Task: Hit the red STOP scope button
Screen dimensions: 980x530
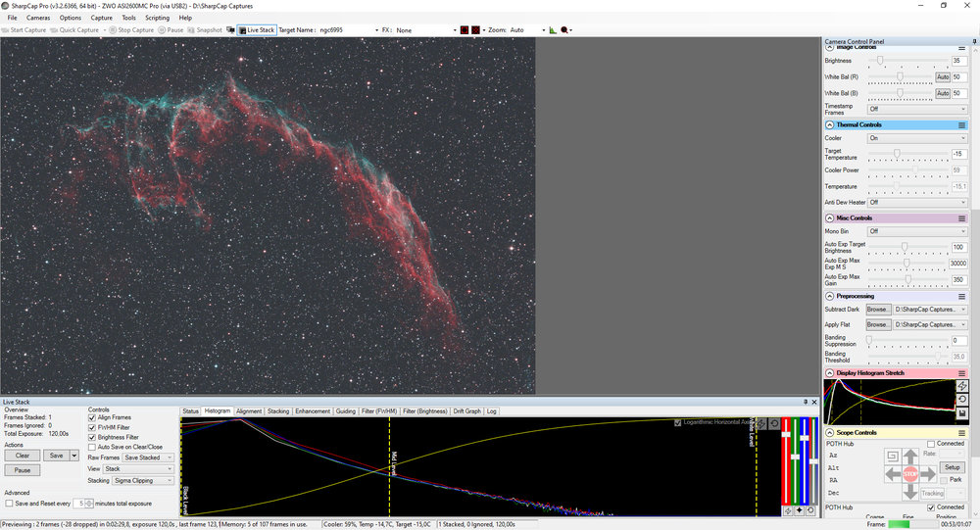Action: coord(910,474)
